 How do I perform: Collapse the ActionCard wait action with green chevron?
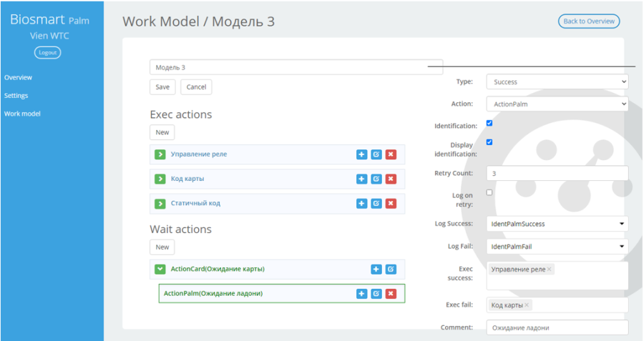coord(160,270)
